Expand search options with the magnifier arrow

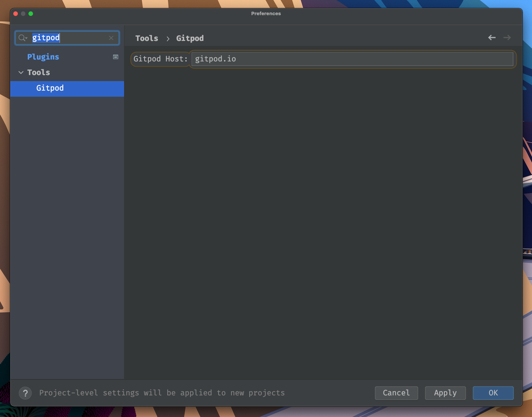27,39
